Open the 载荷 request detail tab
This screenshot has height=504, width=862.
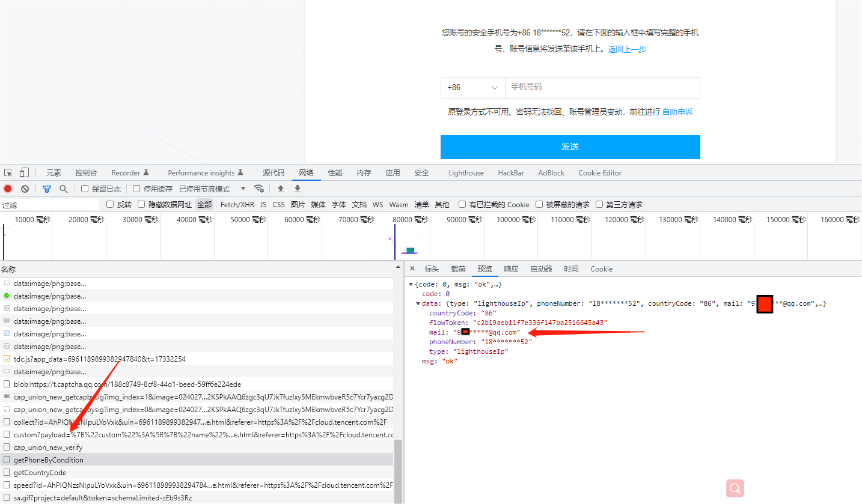coord(458,269)
